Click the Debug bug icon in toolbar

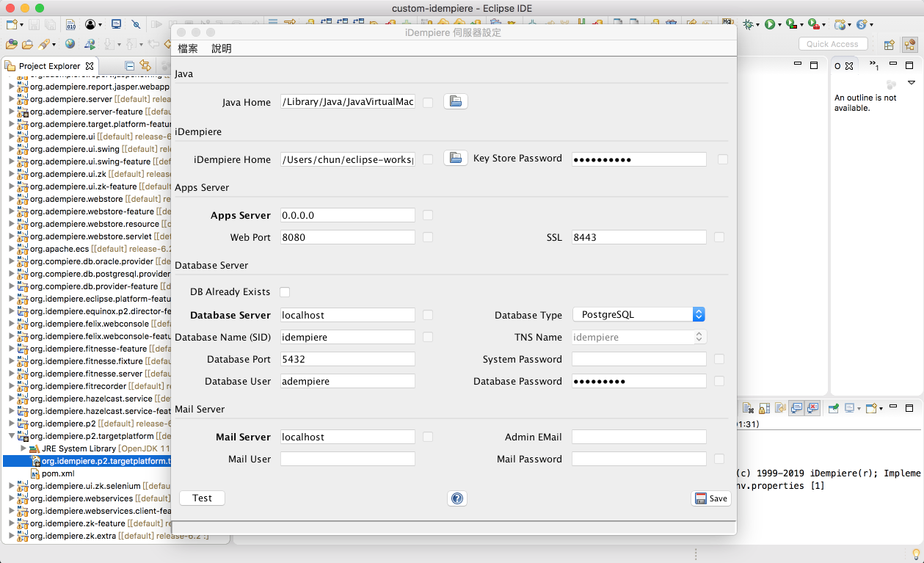tap(748, 24)
